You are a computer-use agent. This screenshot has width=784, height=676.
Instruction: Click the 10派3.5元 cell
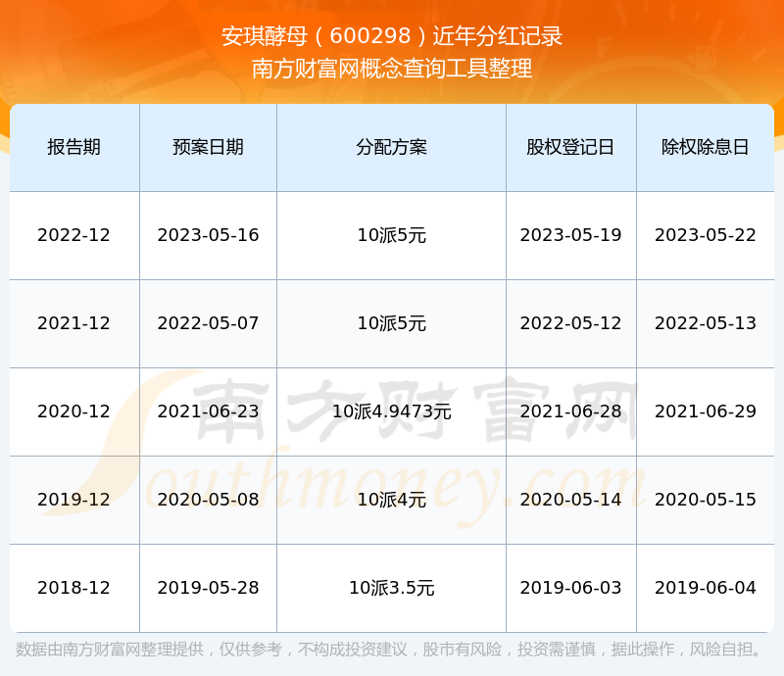tap(391, 588)
